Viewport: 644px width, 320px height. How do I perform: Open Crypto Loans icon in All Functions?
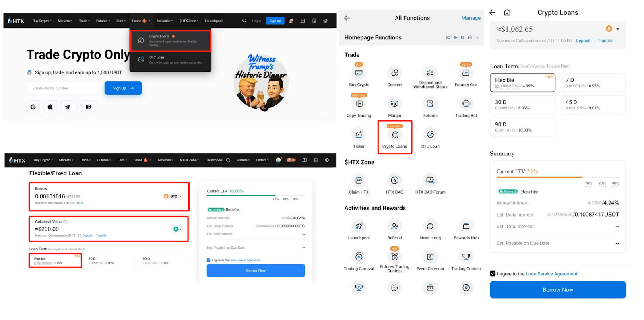point(394,135)
